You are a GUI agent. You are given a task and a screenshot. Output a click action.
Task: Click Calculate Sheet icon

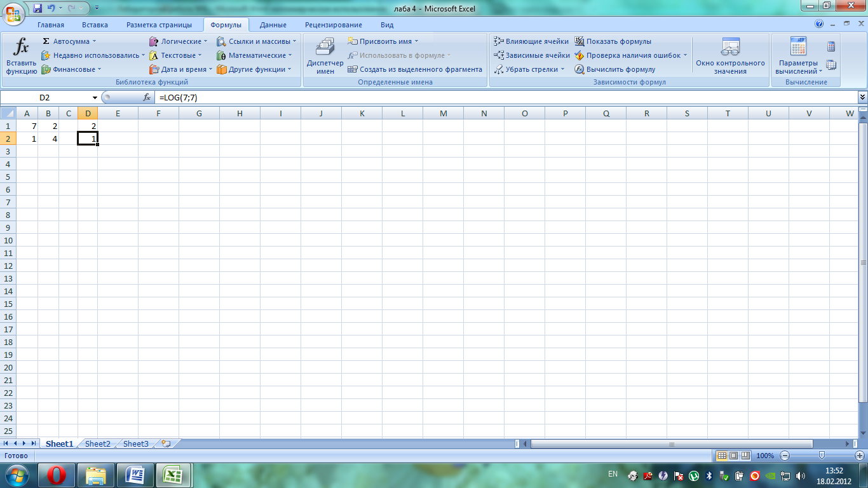pyautogui.click(x=831, y=65)
